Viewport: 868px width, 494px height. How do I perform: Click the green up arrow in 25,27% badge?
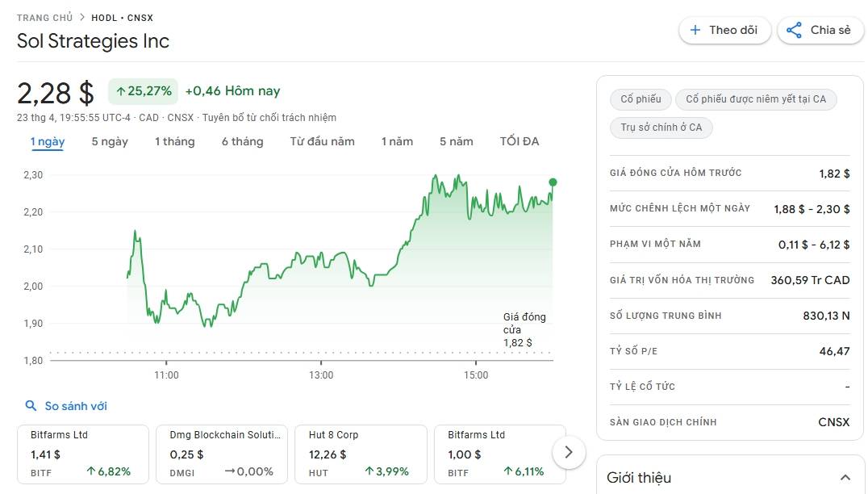click(x=121, y=91)
